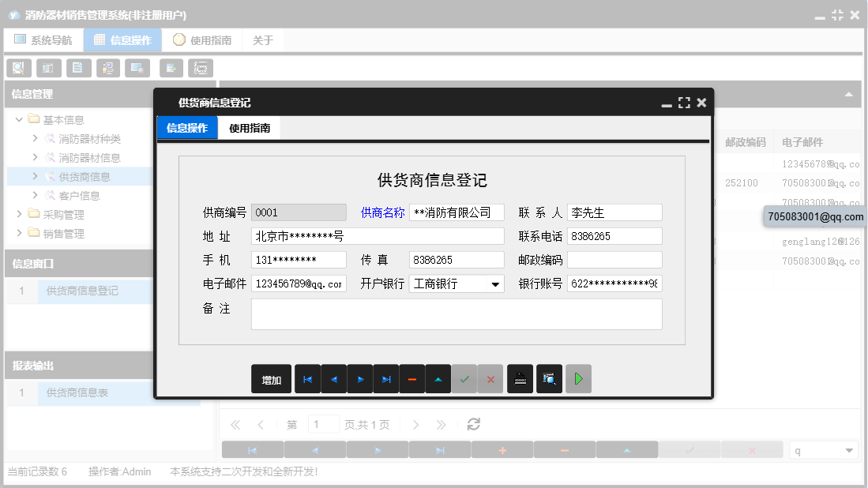Click the green run icon in the dialog
Image resolution: width=868 pixels, height=488 pixels.
click(x=577, y=378)
